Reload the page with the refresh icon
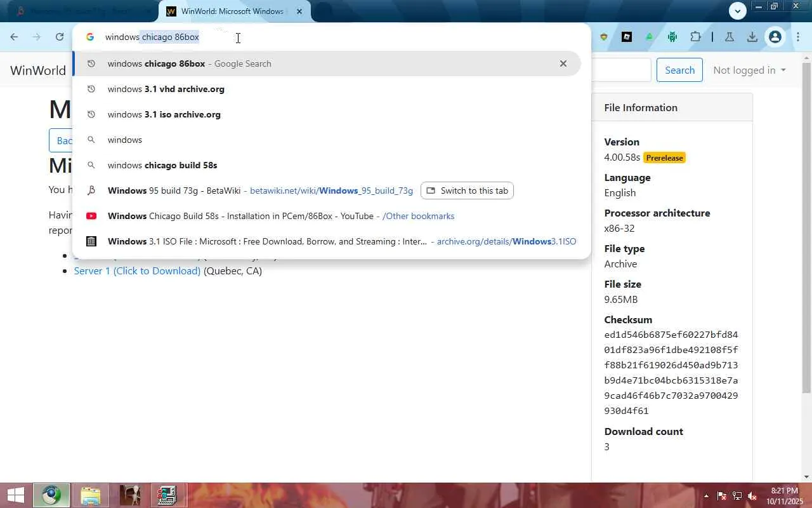 (x=60, y=37)
